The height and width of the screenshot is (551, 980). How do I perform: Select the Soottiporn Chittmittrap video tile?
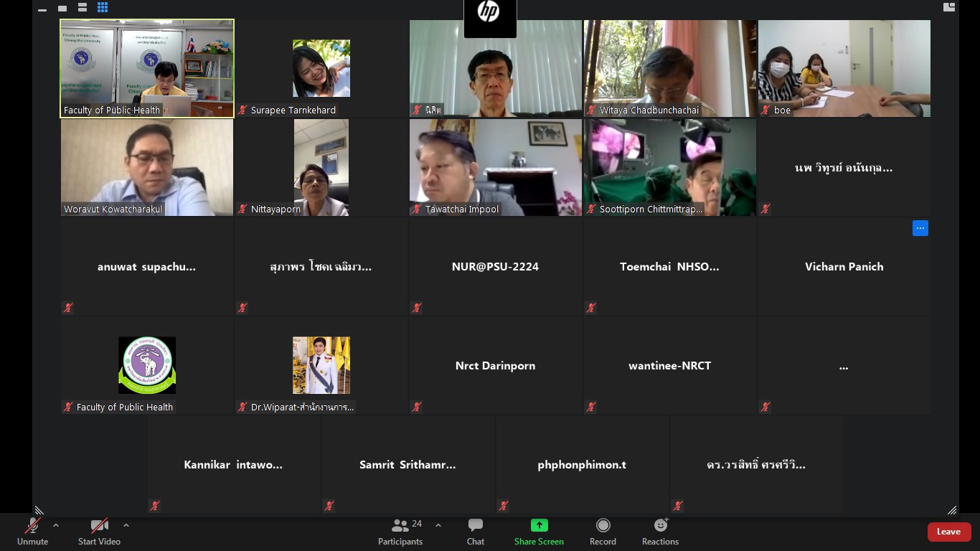point(669,167)
